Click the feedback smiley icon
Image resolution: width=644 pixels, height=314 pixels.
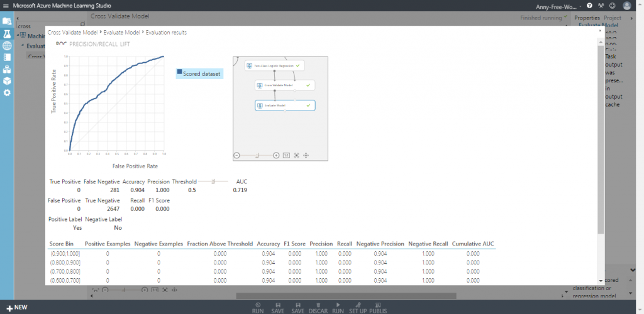click(613, 6)
